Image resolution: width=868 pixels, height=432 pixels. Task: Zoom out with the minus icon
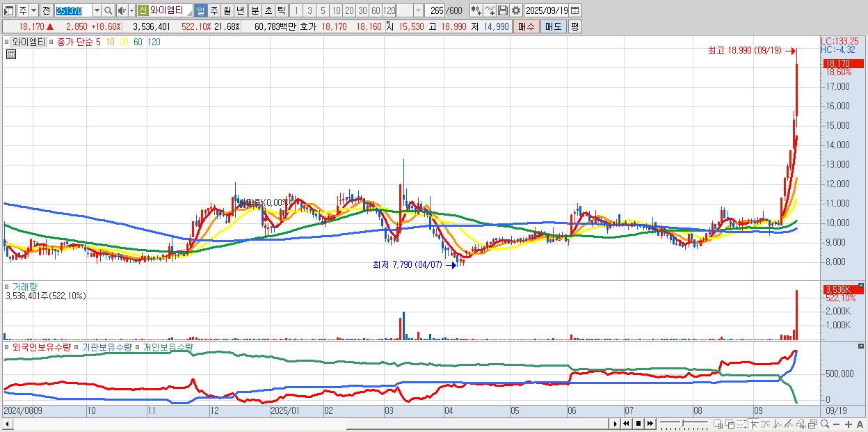836,424
